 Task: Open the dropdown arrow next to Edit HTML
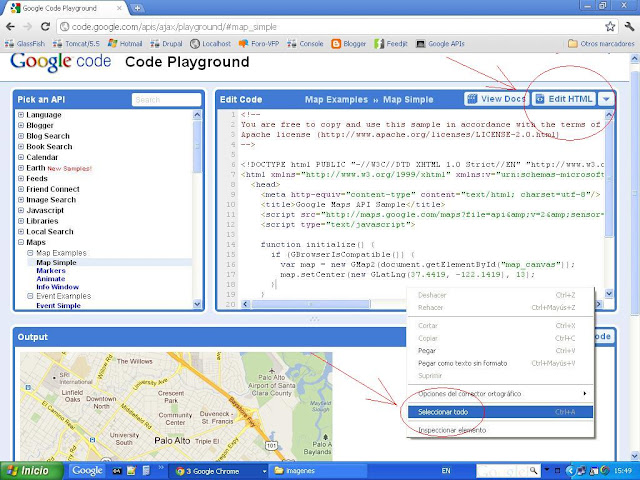606,99
